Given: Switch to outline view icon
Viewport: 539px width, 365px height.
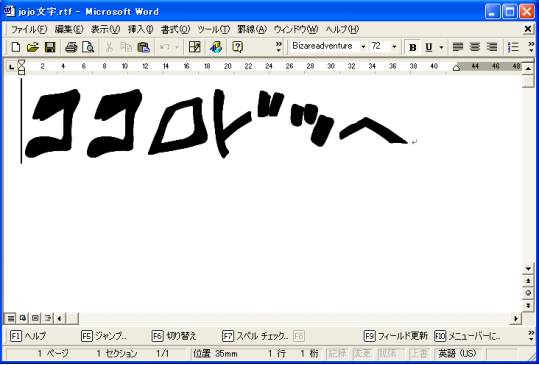Looking at the screenshot, I should (x=47, y=319).
